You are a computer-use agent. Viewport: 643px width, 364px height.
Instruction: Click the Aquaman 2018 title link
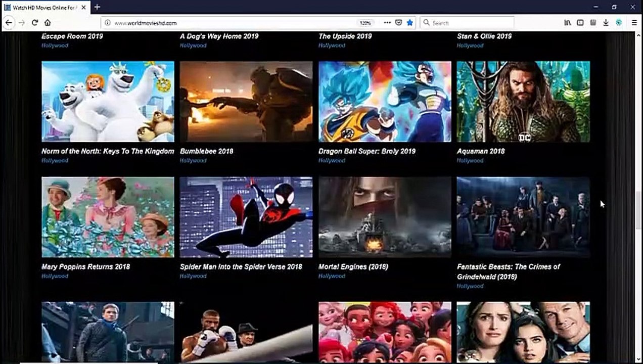tap(481, 151)
